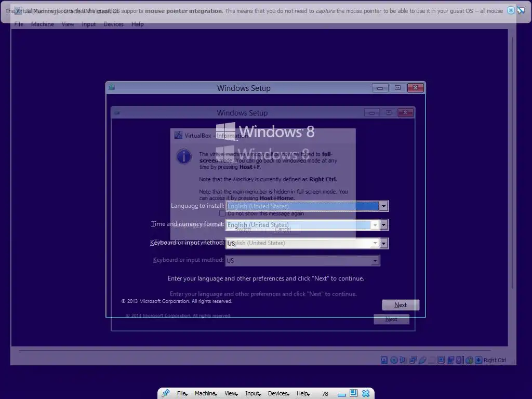Viewport: 532px width, 399px height.
Task: Minimize the front Windows Setup window
Action: coord(380,88)
